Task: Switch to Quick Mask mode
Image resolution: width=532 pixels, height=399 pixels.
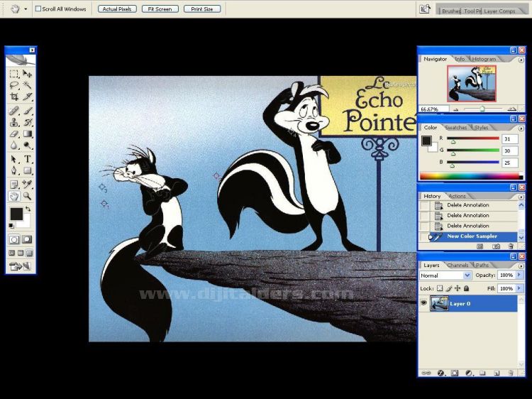Action: 27,239
